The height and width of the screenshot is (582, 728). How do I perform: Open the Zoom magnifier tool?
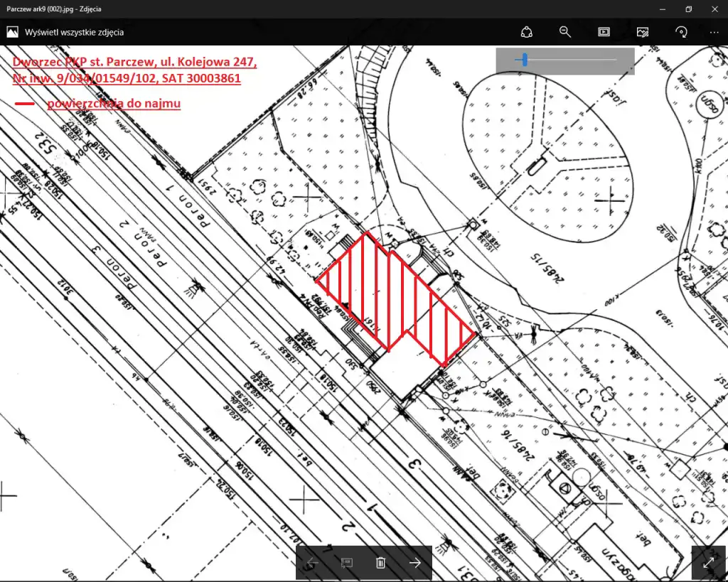pos(565,32)
